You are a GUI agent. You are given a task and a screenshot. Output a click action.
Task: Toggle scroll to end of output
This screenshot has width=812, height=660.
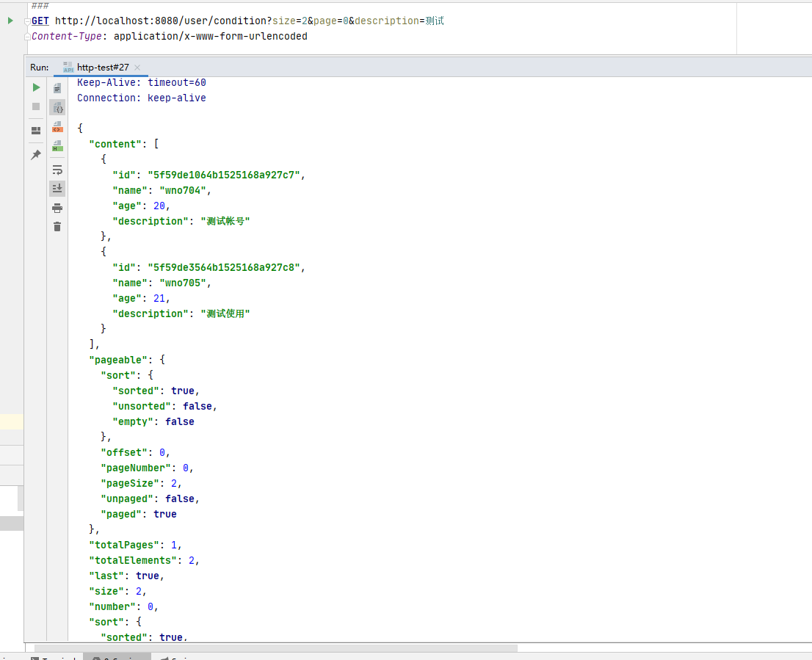(57, 189)
